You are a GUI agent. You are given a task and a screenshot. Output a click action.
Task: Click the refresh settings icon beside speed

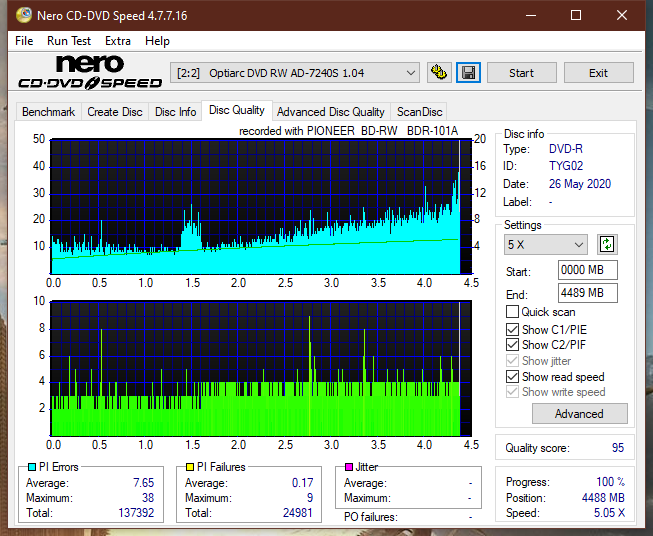coord(607,244)
